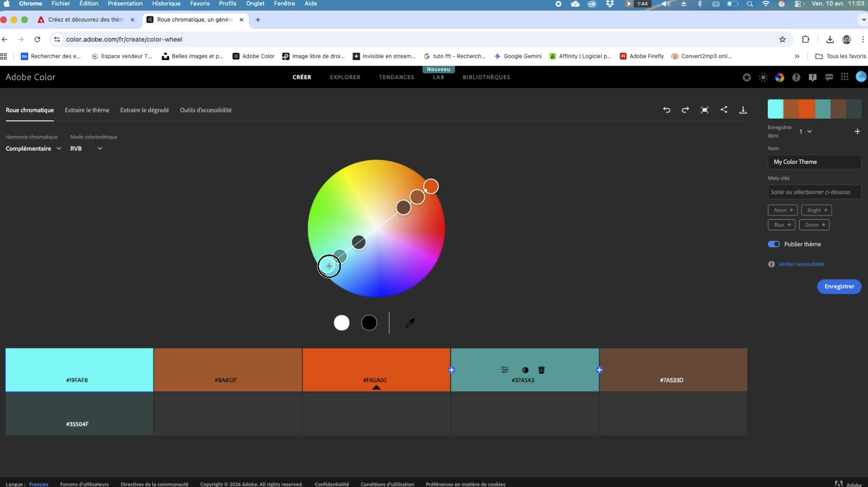The image size is (868, 487).
Task: Select the black background circle
Action: point(369,323)
